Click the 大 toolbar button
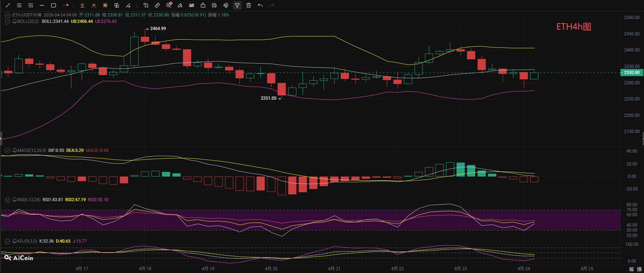Screen dimensions: 644x273 (x=94, y=5)
